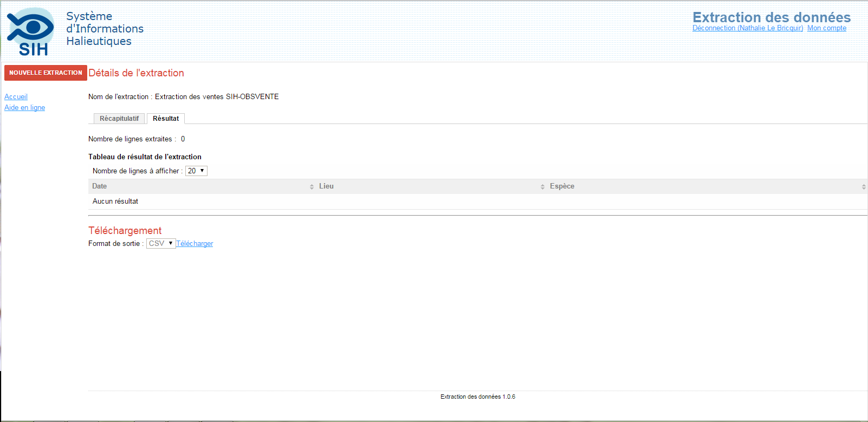Switch to the Récapitulatif tab

point(119,119)
